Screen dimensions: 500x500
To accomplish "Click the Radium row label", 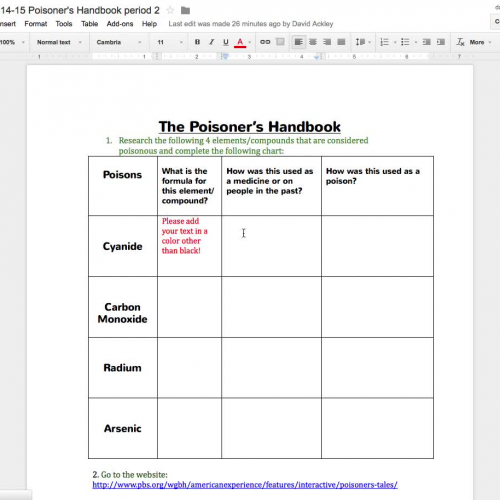I will click(122, 368).
